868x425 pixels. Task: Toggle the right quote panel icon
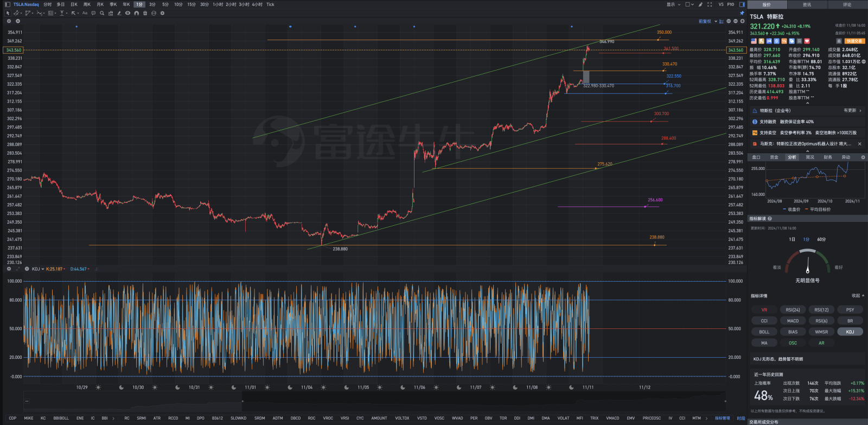click(x=742, y=4)
